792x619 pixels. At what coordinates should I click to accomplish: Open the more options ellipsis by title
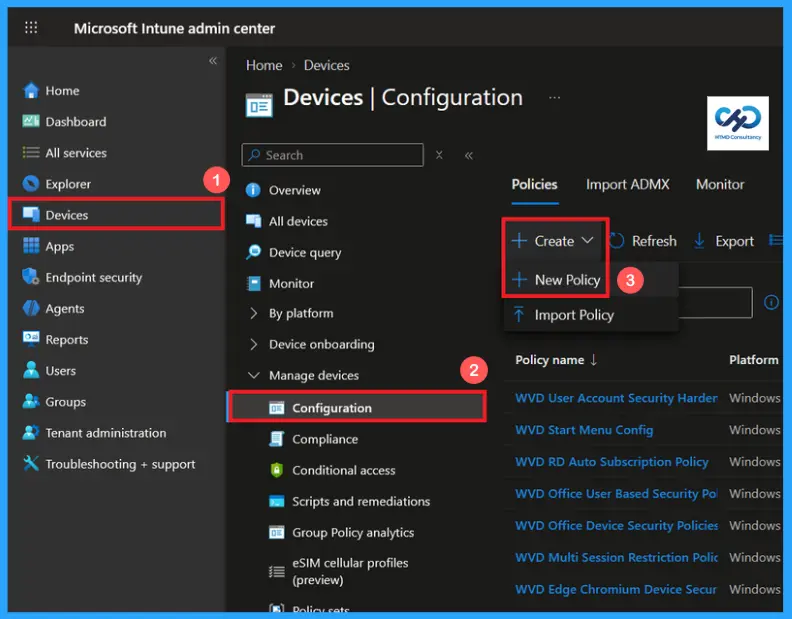[x=555, y=98]
